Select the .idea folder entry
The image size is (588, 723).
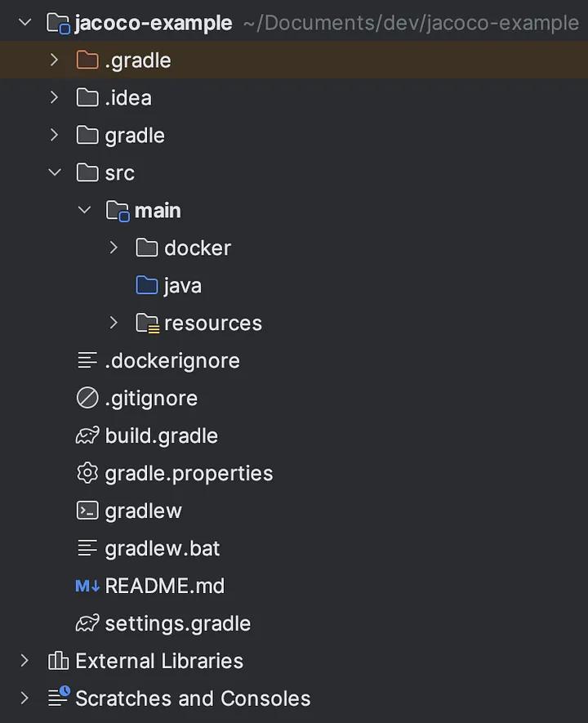128,98
